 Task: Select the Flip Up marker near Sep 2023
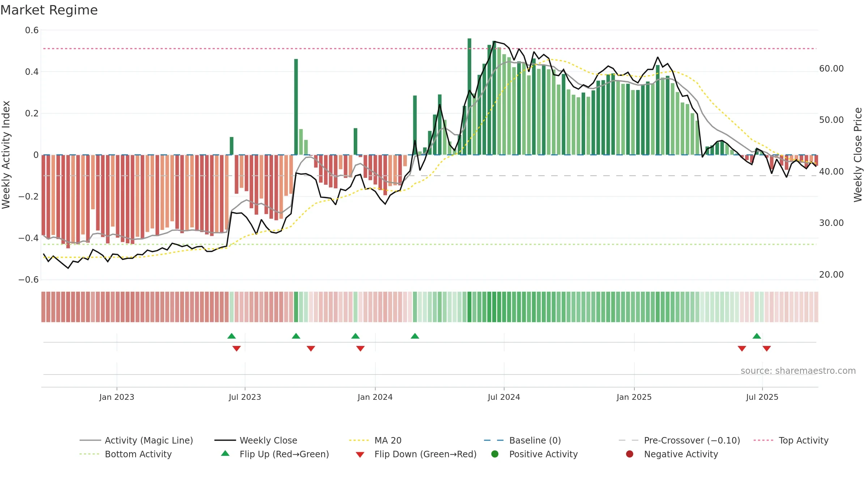click(x=296, y=336)
